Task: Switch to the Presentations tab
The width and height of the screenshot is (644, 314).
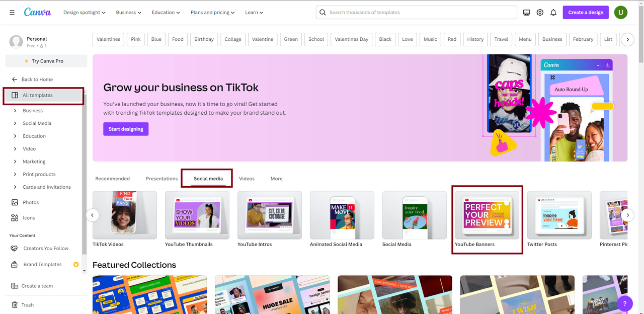Action: click(x=162, y=179)
